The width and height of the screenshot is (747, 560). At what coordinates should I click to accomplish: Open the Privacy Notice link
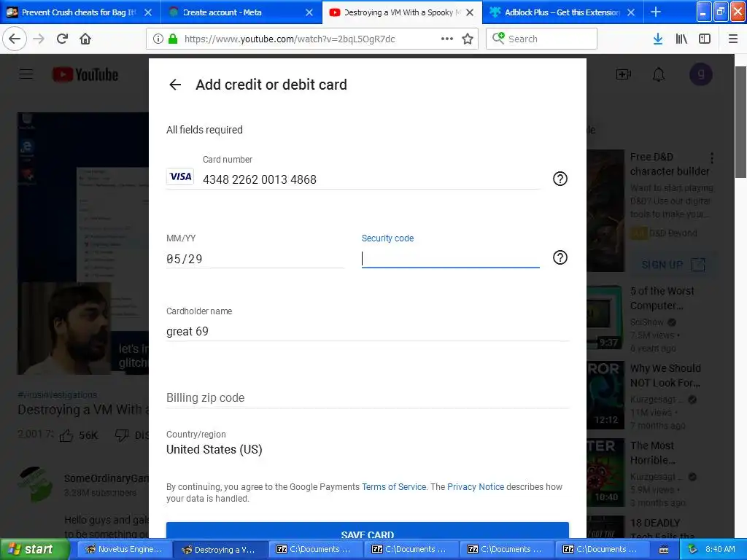click(x=476, y=486)
